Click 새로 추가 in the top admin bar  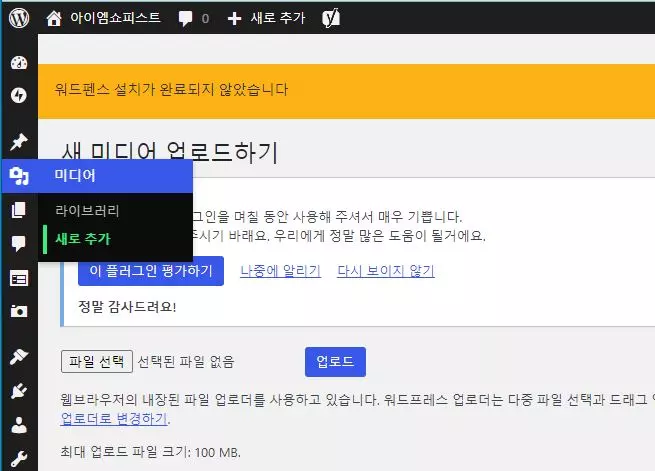pyautogui.click(x=278, y=18)
